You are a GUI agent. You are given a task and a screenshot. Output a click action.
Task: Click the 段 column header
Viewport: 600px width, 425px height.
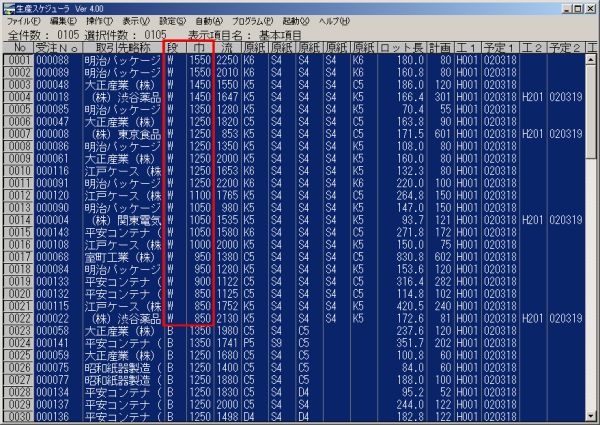point(175,48)
